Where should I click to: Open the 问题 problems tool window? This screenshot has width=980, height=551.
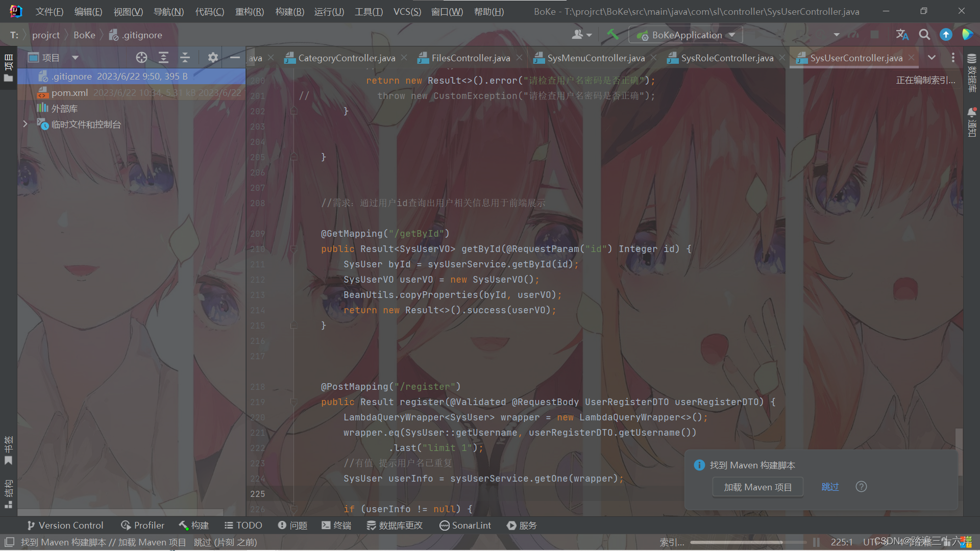[292, 525]
